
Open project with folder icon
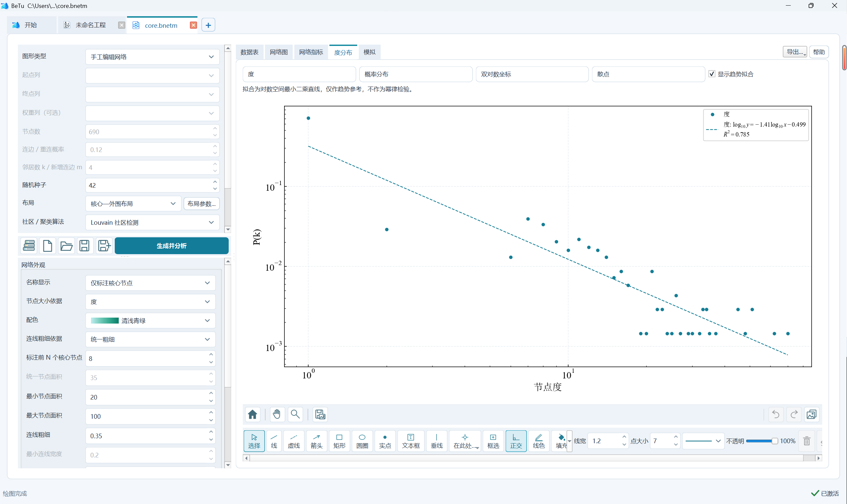coord(66,246)
